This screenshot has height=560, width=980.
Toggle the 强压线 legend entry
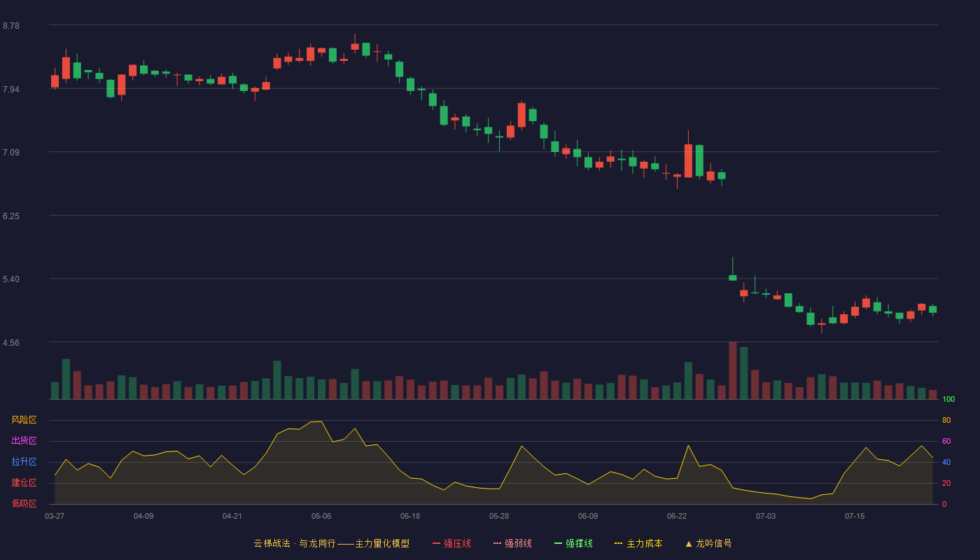(x=451, y=543)
